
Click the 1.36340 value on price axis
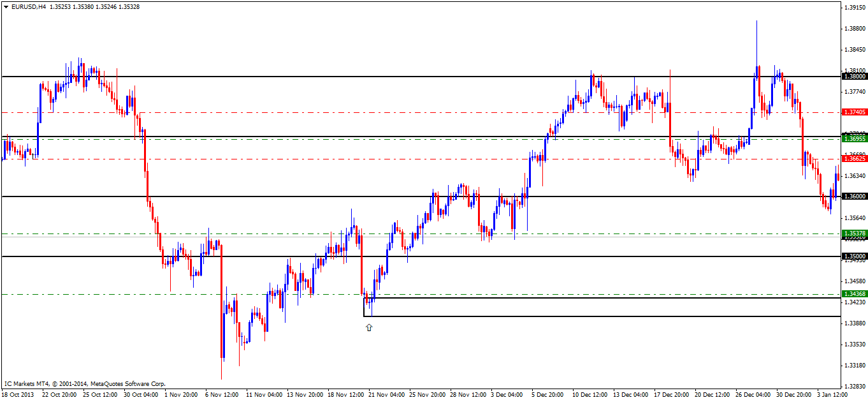click(x=855, y=176)
